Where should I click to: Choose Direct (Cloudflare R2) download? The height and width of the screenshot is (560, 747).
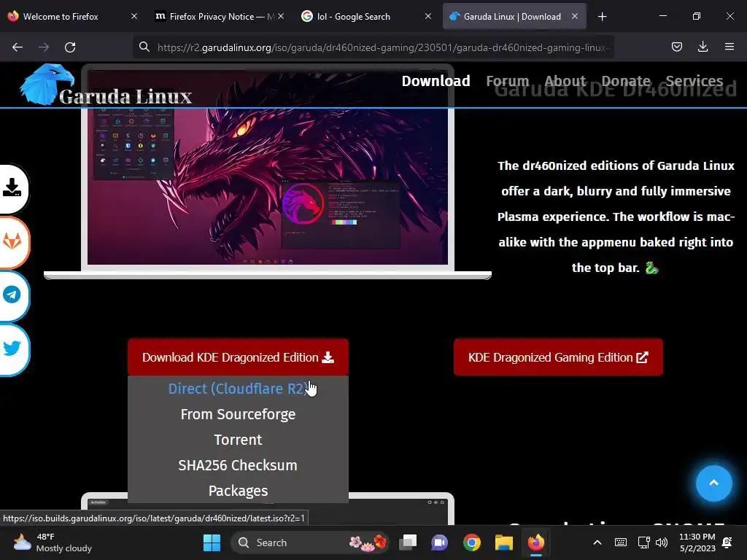click(238, 389)
